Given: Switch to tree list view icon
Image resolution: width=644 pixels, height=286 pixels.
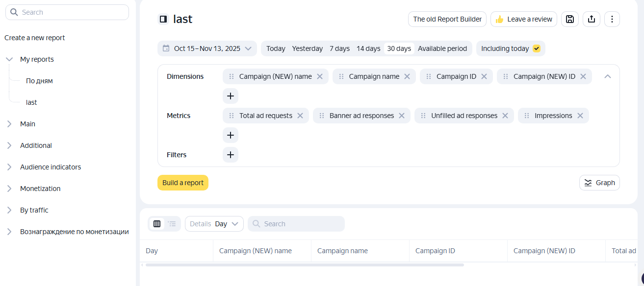Looking at the screenshot, I should pyautogui.click(x=172, y=224).
